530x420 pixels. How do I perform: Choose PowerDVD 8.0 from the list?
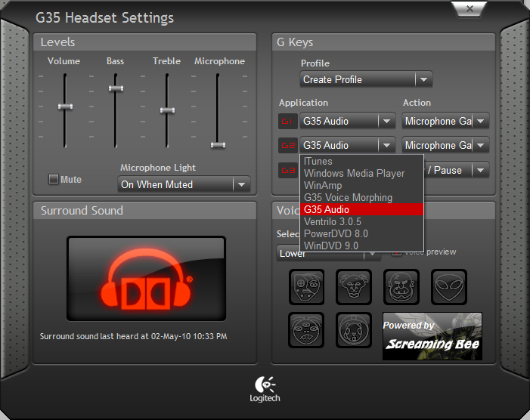(x=361, y=234)
